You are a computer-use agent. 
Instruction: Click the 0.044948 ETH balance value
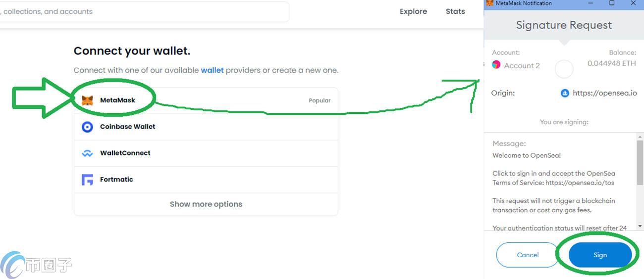click(x=612, y=63)
